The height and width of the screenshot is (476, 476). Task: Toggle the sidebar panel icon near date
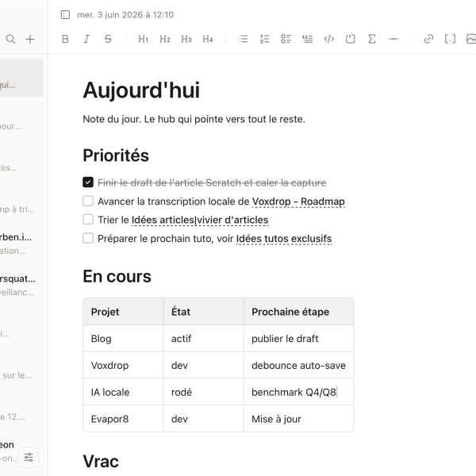click(x=65, y=14)
